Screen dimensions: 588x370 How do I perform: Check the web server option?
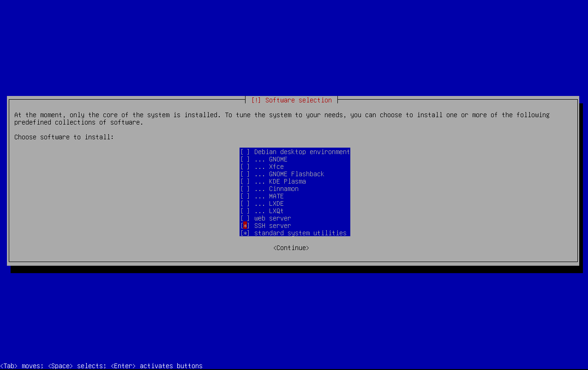(x=245, y=218)
